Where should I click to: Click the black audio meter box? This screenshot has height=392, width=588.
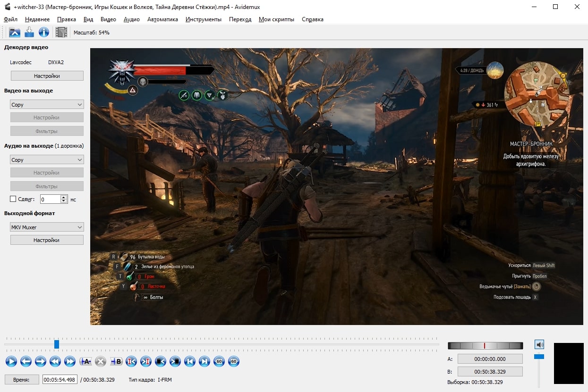[569, 363]
